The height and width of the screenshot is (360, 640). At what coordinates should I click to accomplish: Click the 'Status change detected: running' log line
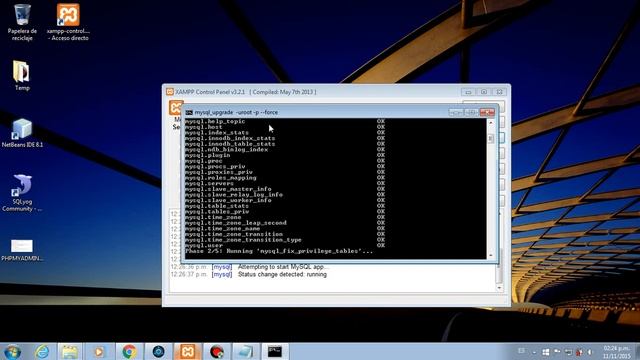pyautogui.click(x=282, y=274)
